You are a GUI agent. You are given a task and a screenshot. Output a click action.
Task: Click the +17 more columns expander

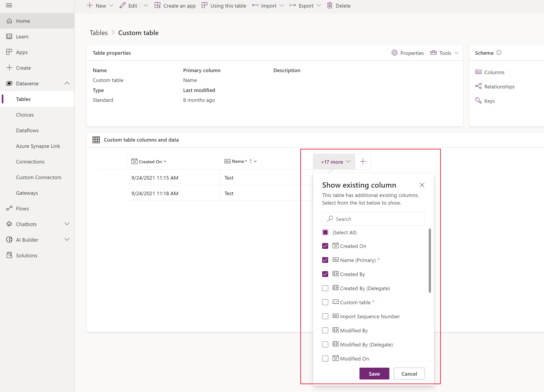(x=334, y=161)
